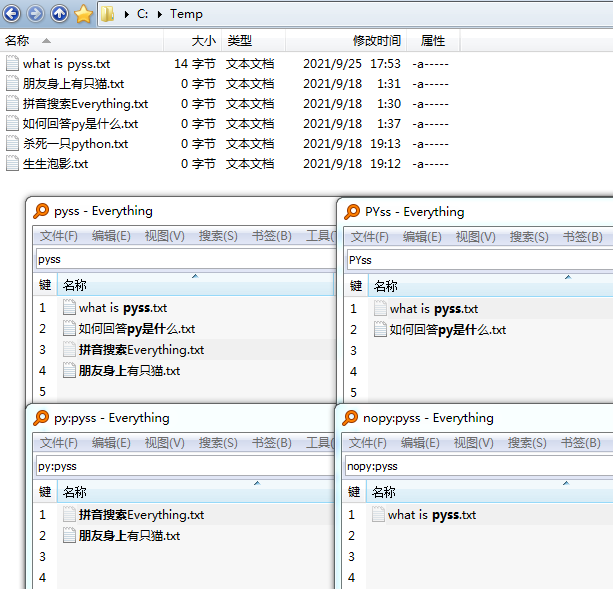Click the Up one level arrow icon

59,14
